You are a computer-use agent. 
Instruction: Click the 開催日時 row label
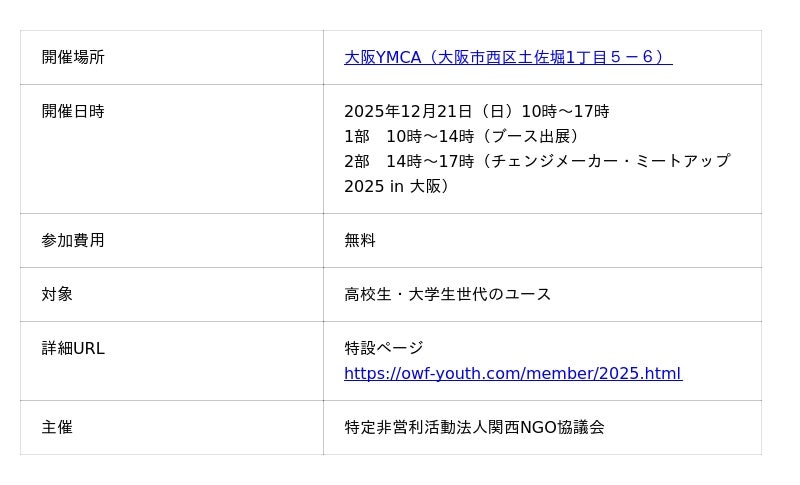click(73, 111)
